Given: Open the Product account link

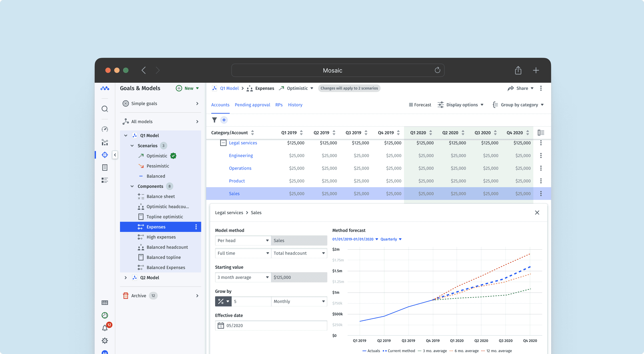Looking at the screenshot, I should [x=237, y=181].
